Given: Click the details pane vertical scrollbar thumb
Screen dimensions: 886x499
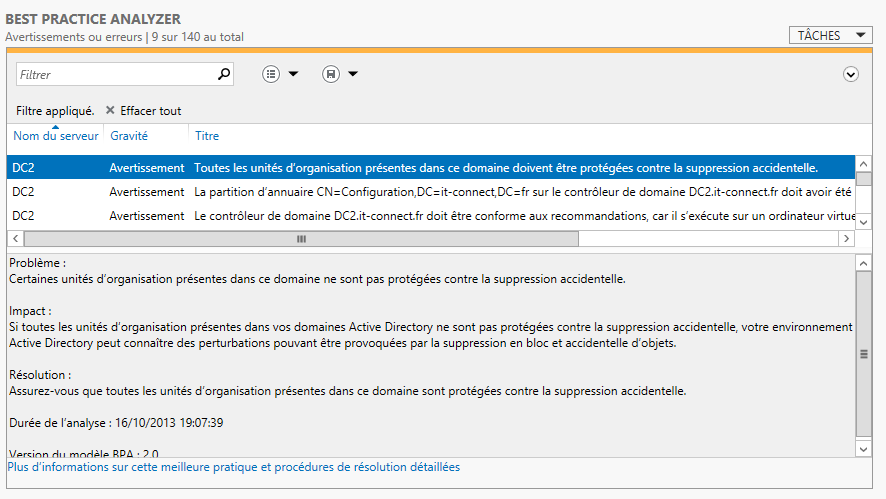Looking at the screenshot, I should click(863, 354).
